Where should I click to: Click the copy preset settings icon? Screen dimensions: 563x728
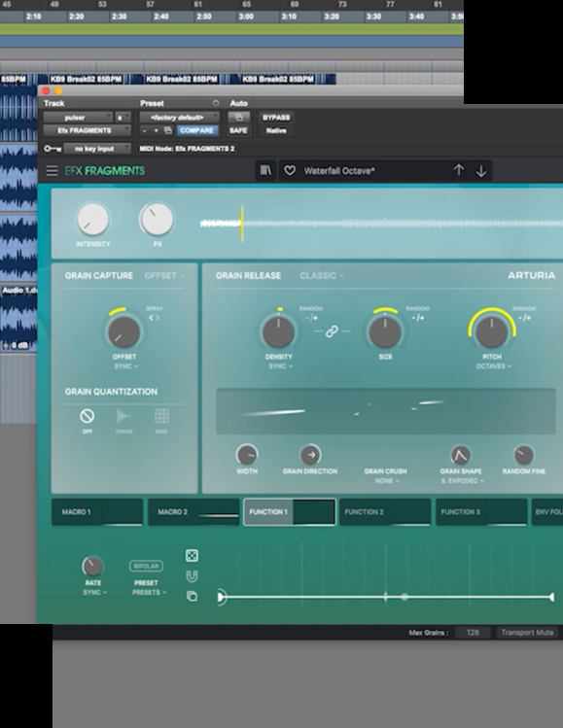(x=168, y=130)
